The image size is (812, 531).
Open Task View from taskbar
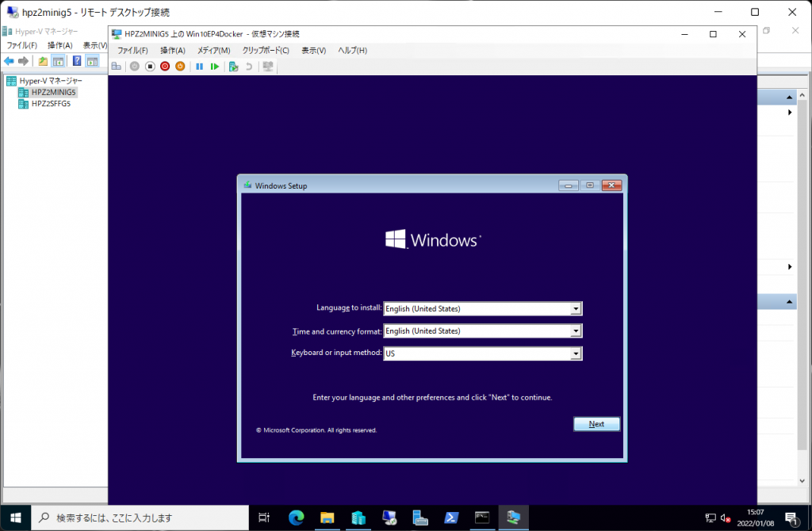(264, 518)
